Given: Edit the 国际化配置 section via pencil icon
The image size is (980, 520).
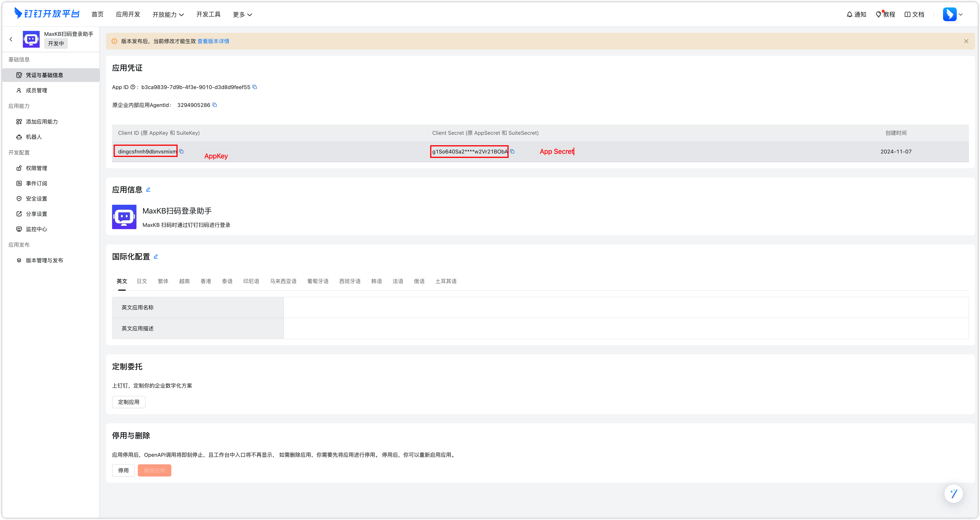Looking at the screenshot, I should coord(156,256).
